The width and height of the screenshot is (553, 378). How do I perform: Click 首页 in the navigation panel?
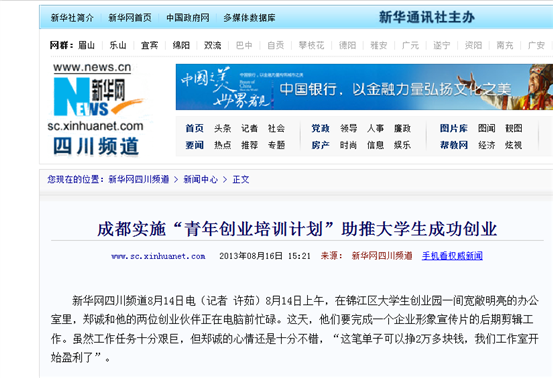pos(195,128)
